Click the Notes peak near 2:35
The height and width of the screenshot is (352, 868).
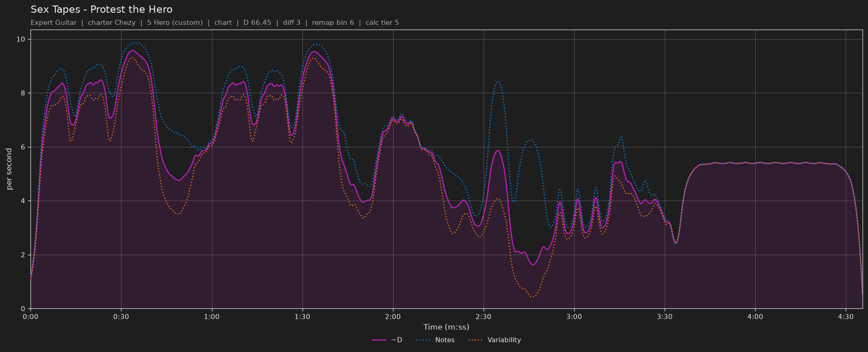pos(499,81)
